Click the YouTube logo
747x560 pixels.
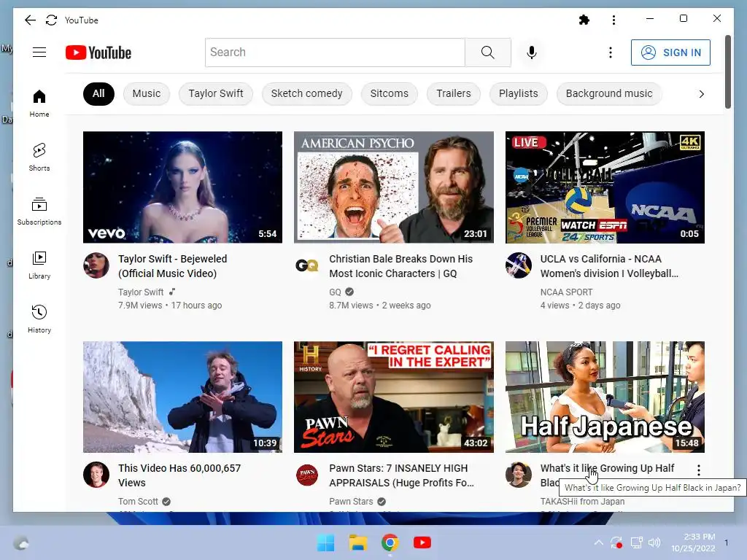tap(98, 52)
